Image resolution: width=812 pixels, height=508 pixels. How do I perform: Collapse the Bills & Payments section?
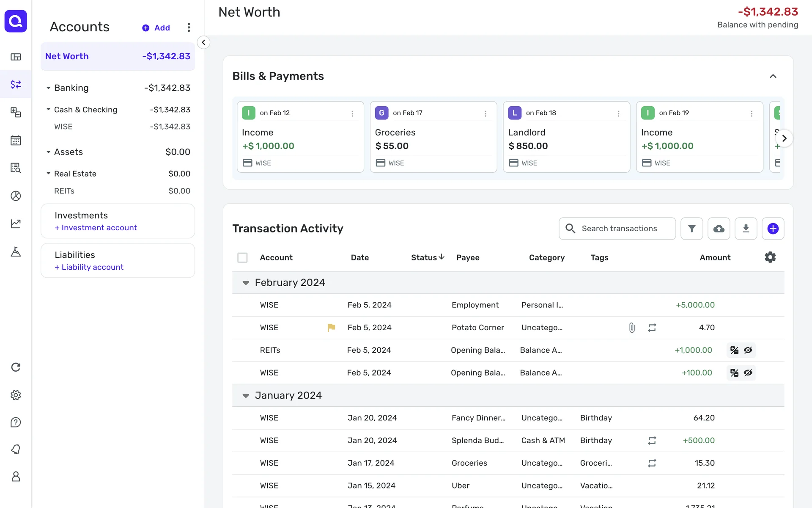pyautogui.click(x=773, y=76)
